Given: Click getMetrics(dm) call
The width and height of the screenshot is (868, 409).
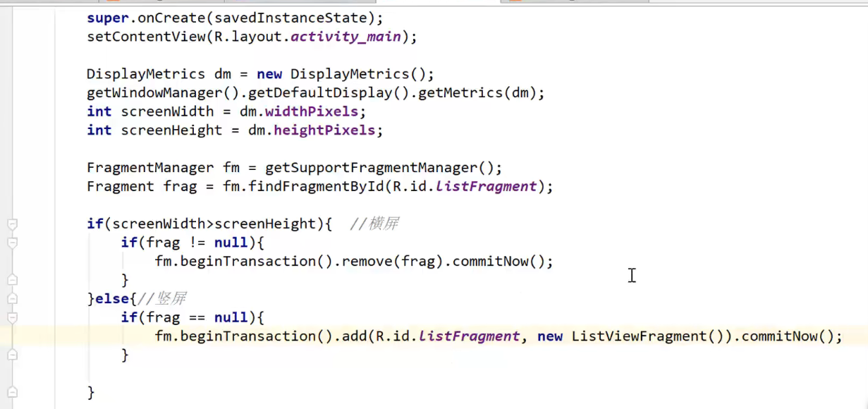Looking at the screenshot, I should [478, 92].
